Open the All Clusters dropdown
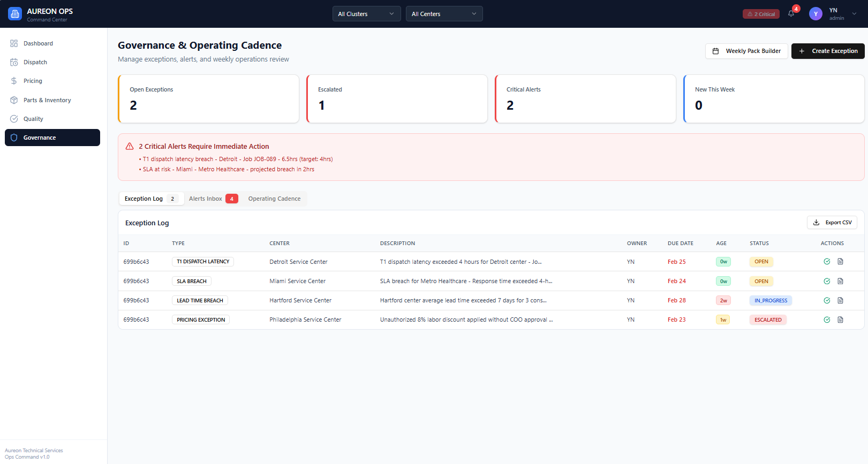 (x=367, y=14)
